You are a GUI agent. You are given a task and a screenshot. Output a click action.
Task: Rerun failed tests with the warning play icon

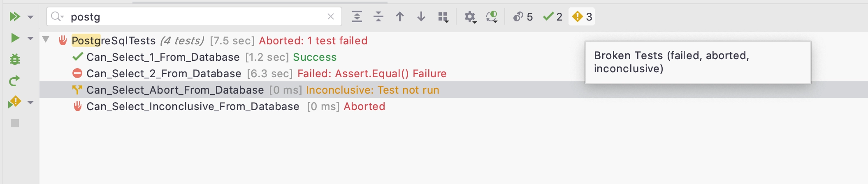click(14, 102)
